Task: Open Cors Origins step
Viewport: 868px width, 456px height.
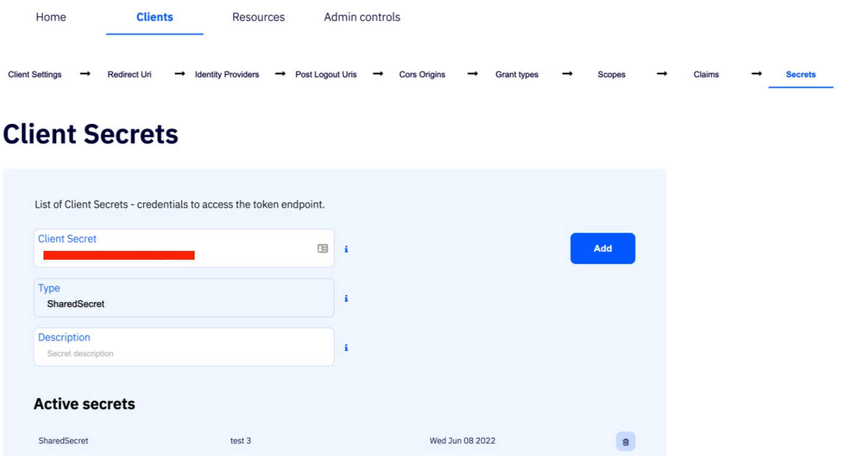Action: click(422, 75)
